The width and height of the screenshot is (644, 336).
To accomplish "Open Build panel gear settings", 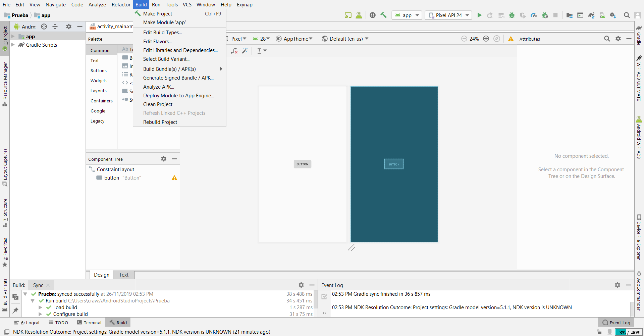I will (301, 285).
